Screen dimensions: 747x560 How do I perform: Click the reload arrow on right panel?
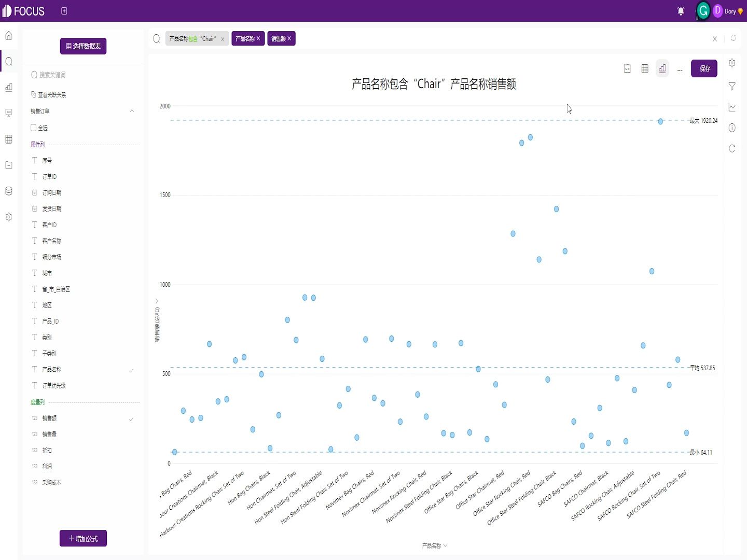[732, 148]
